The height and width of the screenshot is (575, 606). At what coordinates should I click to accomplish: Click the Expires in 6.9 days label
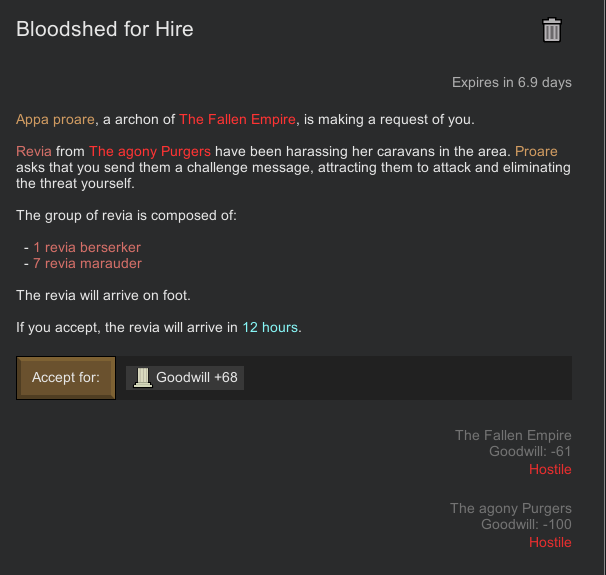click(x=512, y=83)
